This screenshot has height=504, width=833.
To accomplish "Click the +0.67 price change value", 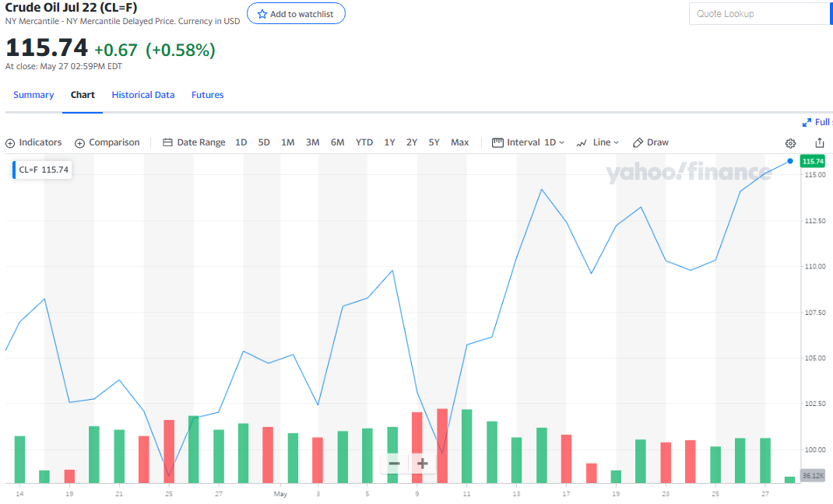I will pyautogui.click(x=116, y=50).
